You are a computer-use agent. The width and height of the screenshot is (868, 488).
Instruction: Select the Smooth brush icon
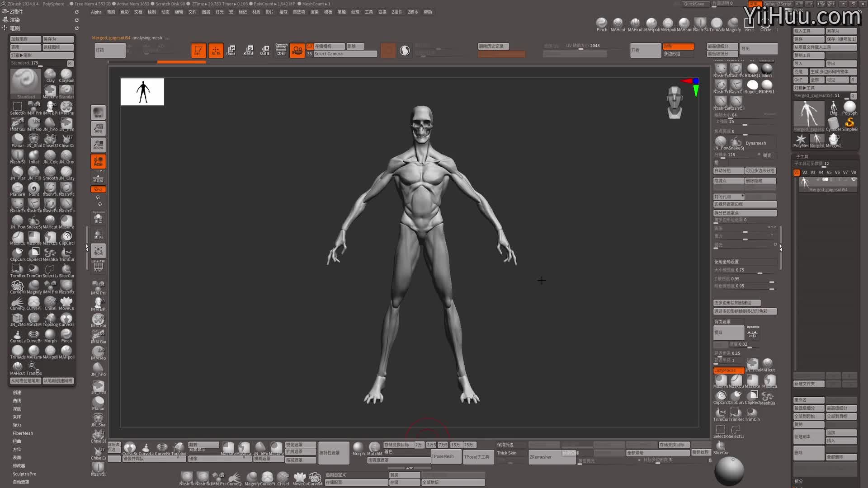50,172
